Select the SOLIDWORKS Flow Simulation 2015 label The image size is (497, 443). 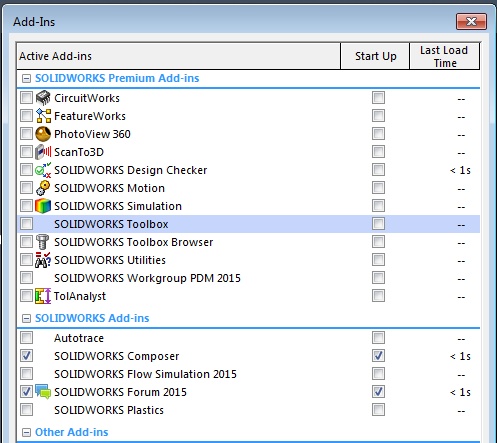point(145,374)
